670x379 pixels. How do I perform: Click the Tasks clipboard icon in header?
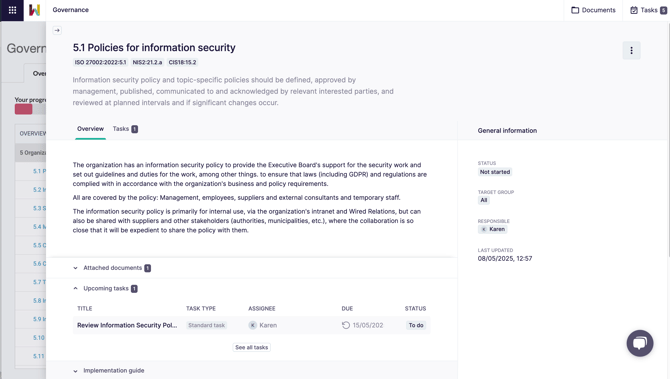point(634,10)
